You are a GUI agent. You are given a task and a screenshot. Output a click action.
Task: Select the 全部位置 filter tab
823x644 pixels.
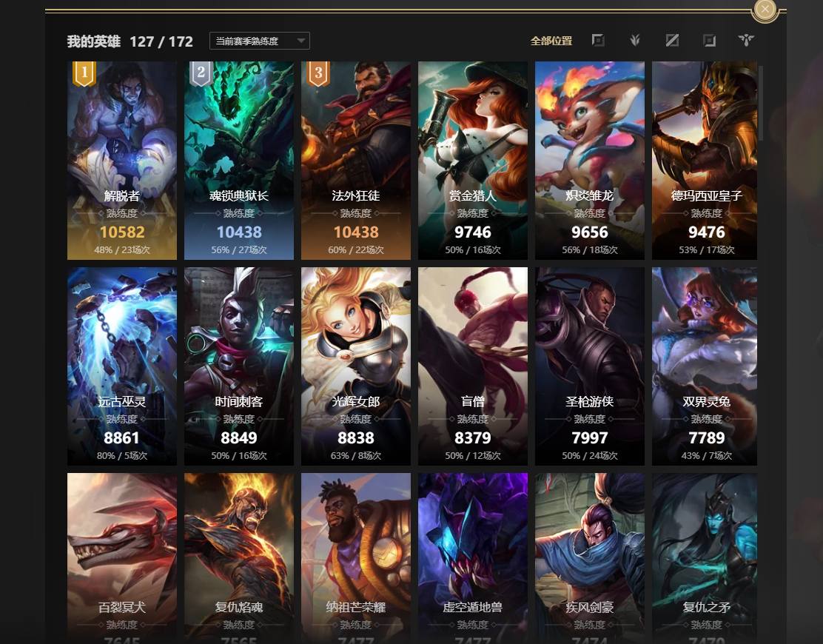click(551, 41)
